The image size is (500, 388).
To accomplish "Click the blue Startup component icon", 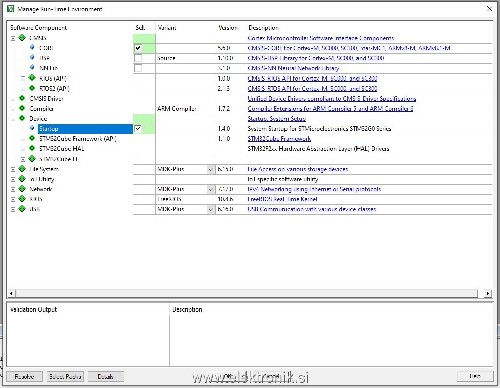I will (32, 128).
